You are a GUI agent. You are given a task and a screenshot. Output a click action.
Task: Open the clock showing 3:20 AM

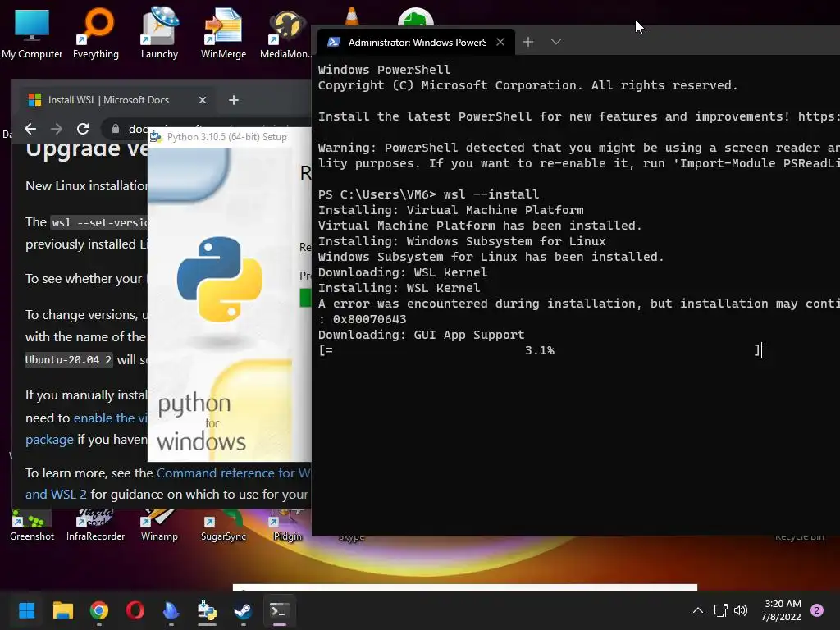[782, 610]
